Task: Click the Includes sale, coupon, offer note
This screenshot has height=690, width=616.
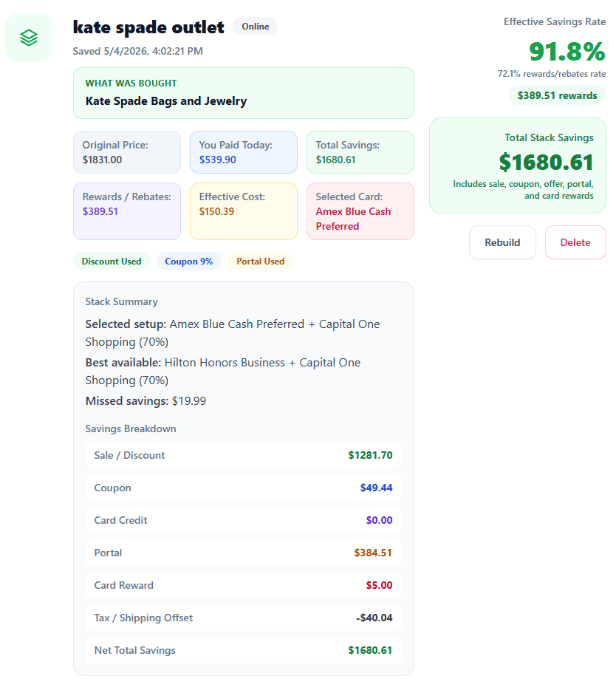Action: click(523, 190)
